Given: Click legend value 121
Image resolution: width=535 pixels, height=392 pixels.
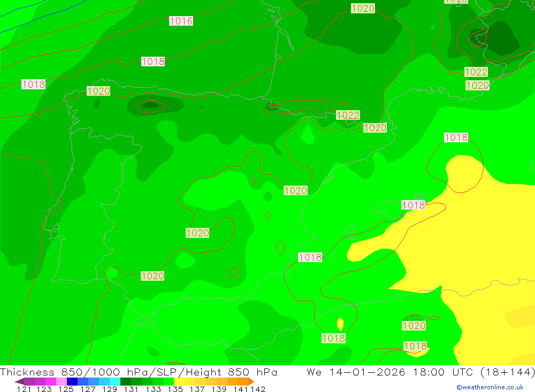Looking at the screenshot, I should click(x=24, y=389).
